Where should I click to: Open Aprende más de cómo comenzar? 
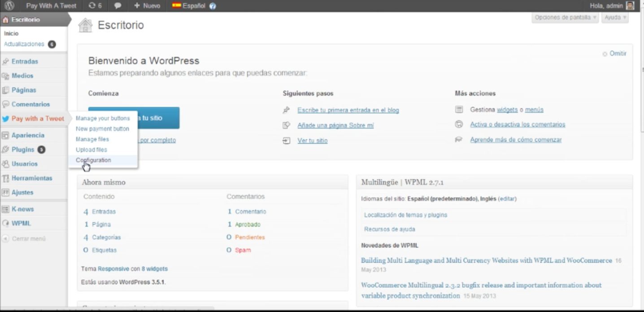[516, 140]
